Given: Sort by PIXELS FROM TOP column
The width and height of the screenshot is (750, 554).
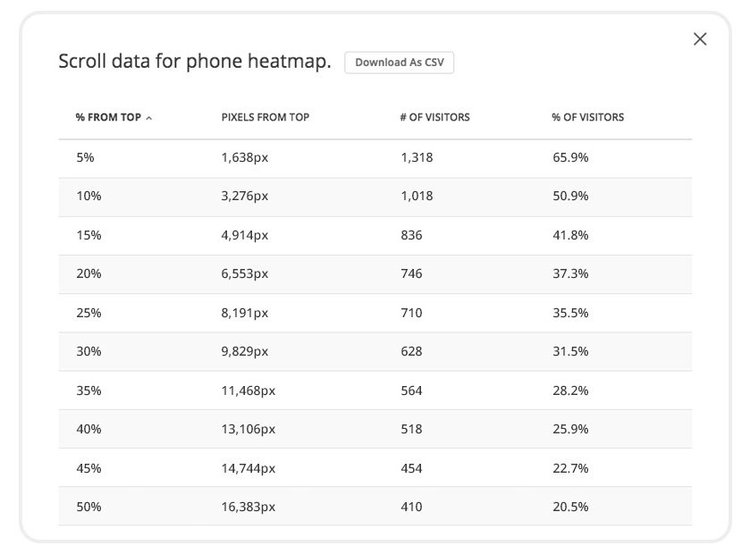Looking at the screenshot, I should 265,117.
